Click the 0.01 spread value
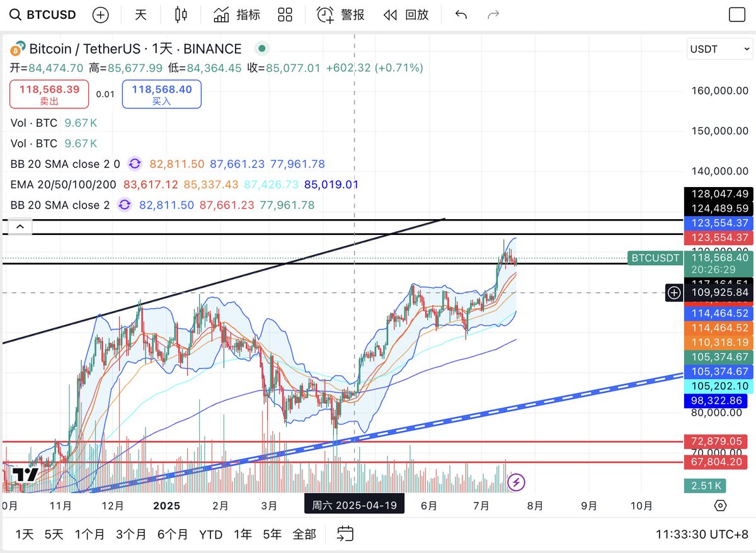Viewport: 756px width, 553px height. tap(105, 94)
